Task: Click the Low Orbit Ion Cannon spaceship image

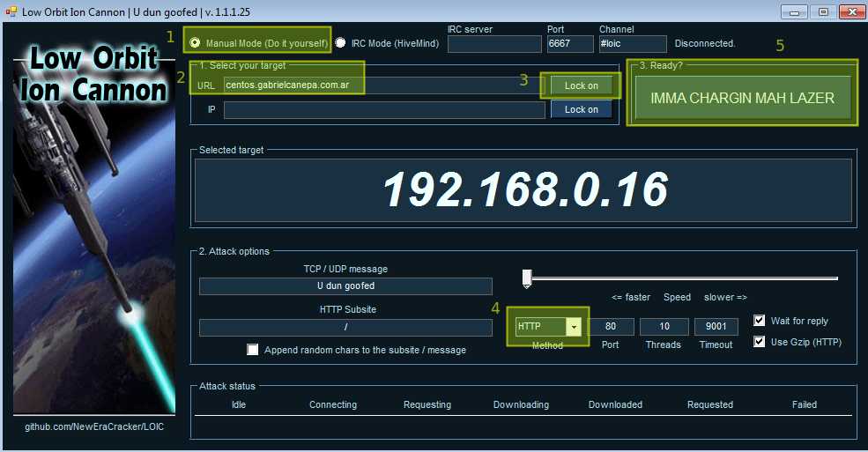Action: [94, 228]
